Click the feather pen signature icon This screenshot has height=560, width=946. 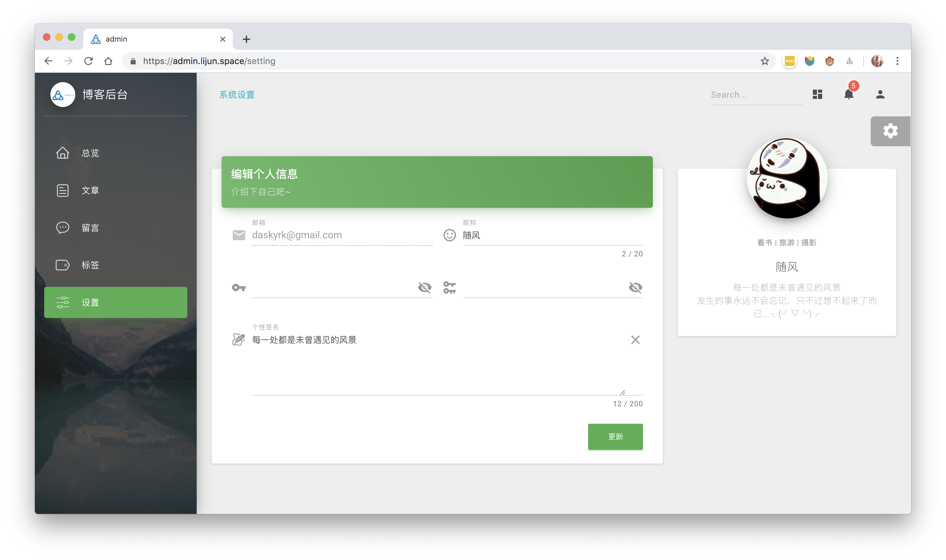[238, 340]
